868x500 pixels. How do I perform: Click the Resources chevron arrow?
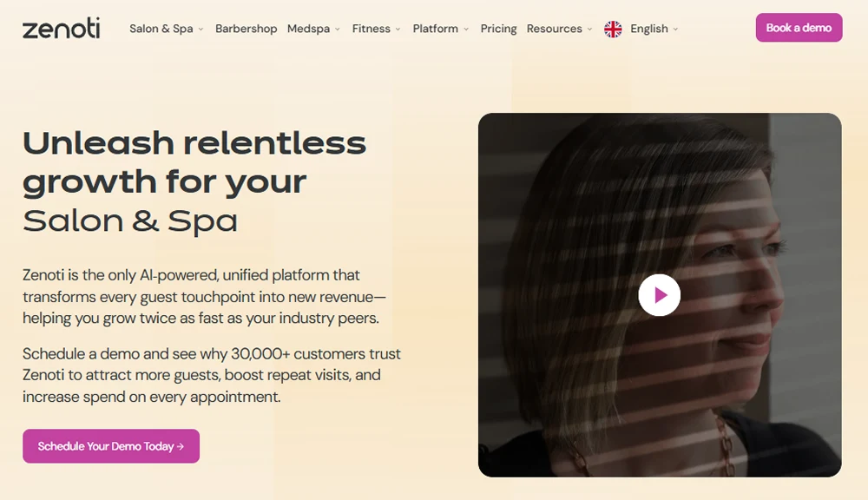coord(589,30)
